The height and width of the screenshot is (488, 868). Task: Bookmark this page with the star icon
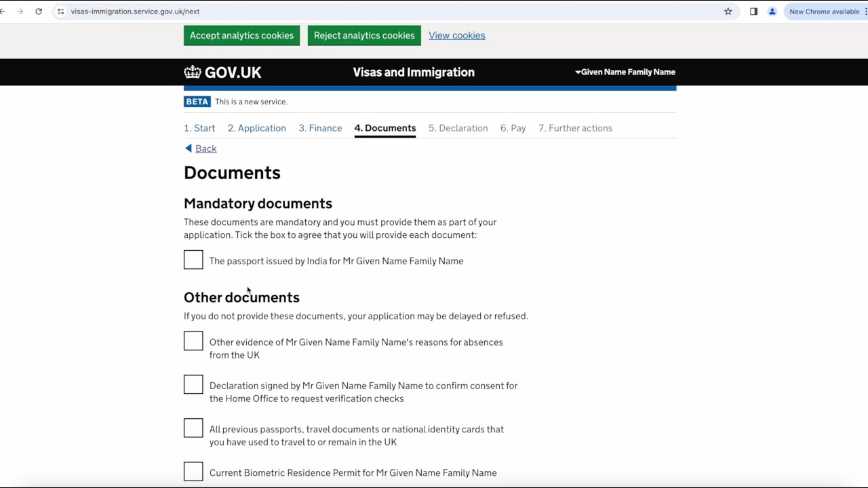[728, 12]
